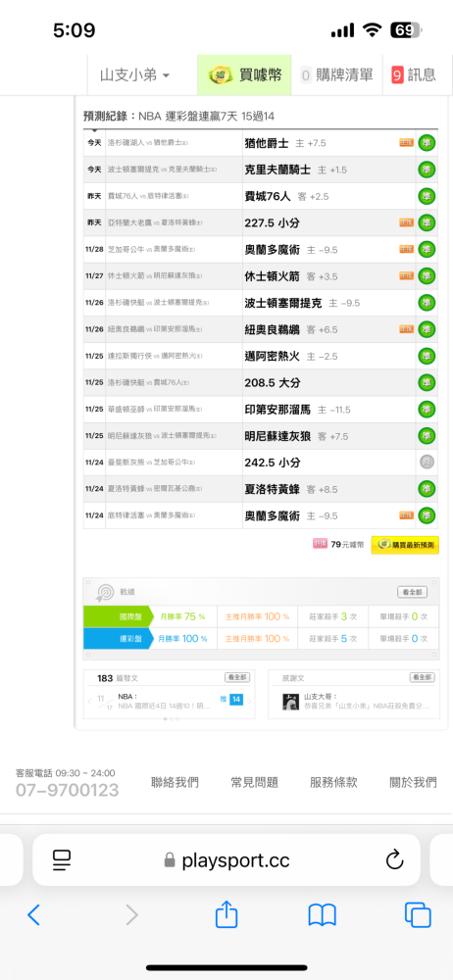Click green result icon for 休士頓火箭 row
Image resolution: width=453 pixels, height=980 pixels.
point(427,275)
